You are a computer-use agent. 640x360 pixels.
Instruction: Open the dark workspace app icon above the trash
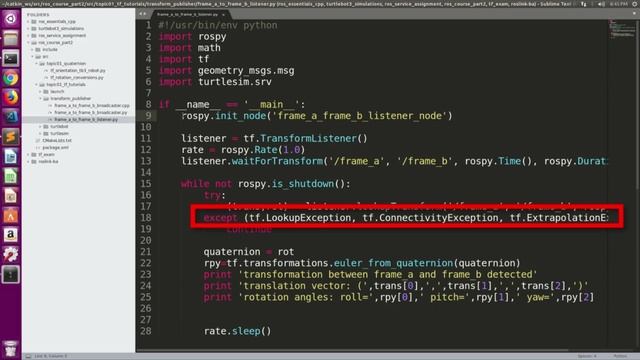[x=11, y=274]
